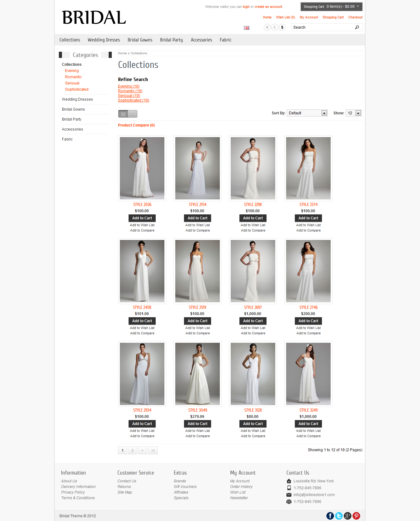This screenshot has width=420, height=521.
Task: Click the English language flag icon
Action: tap(247, 28)
